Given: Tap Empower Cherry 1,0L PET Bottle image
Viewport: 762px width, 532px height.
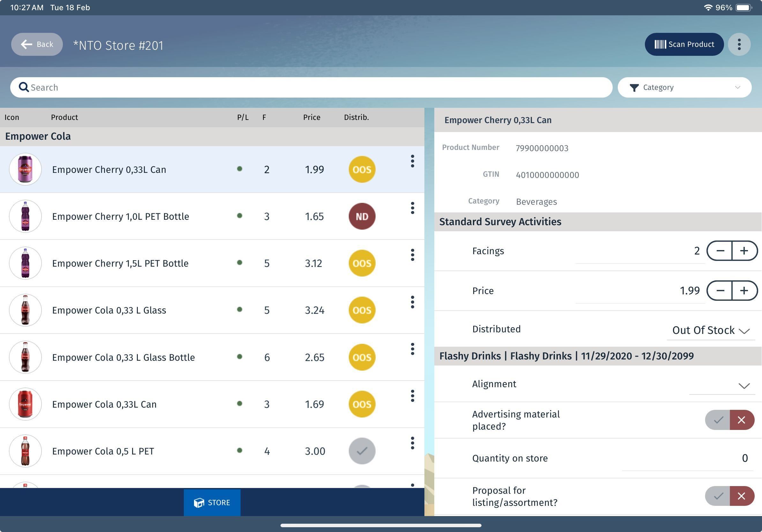Looking at the screenshot, I should pos(25,216).
